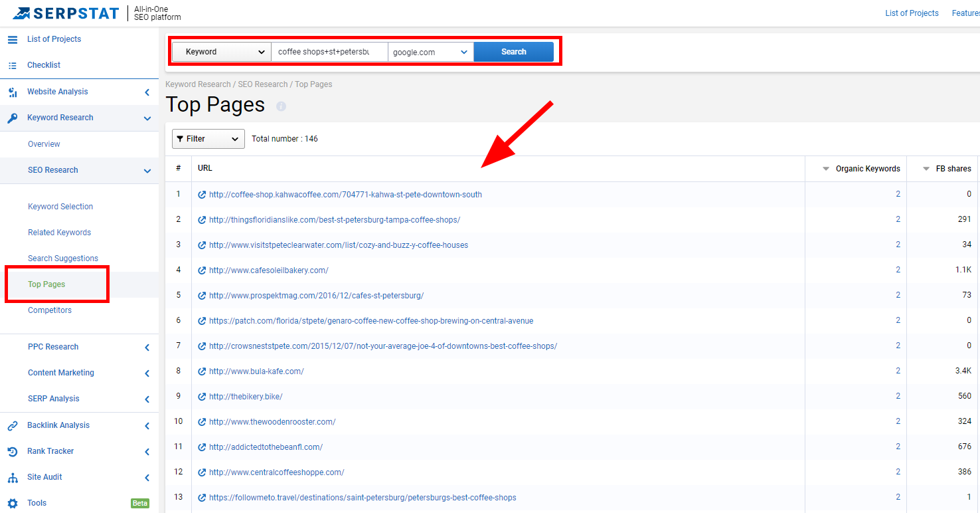Click the Site Audit hierarchy icon
The image size is (980, 513).
click(12, 477)
